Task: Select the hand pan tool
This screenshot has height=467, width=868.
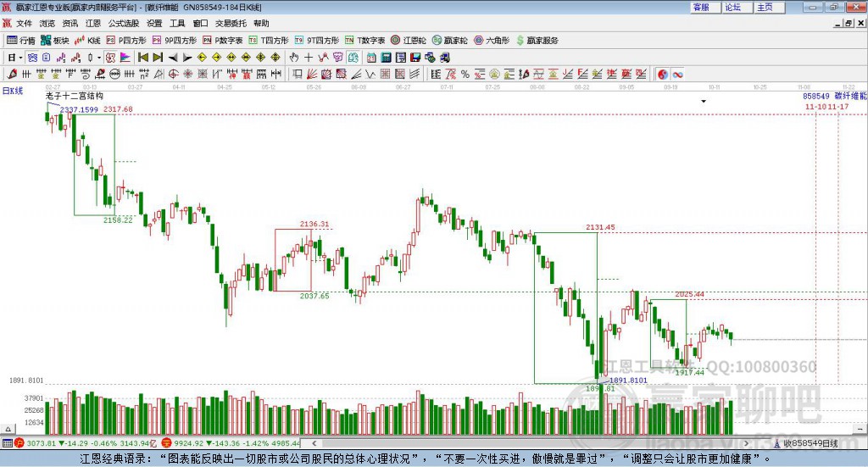Action: pos(294,58)
